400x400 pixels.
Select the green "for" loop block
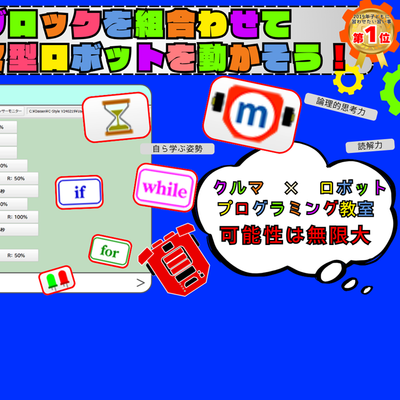(x=110, y=251)
